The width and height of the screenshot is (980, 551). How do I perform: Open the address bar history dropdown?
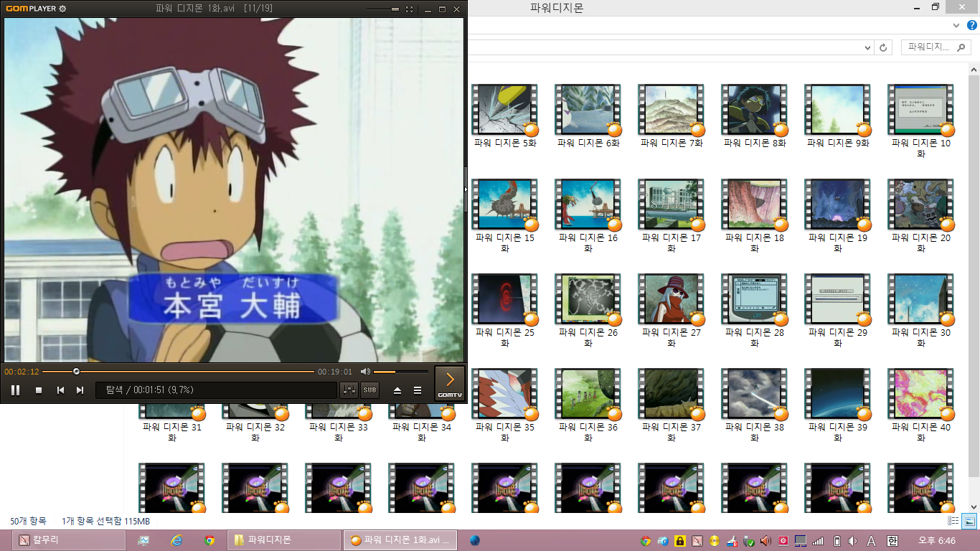(868, 47)
